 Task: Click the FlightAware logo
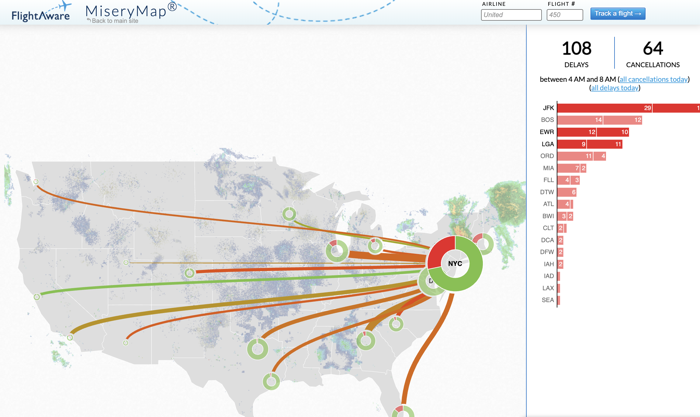coord(40,12)
